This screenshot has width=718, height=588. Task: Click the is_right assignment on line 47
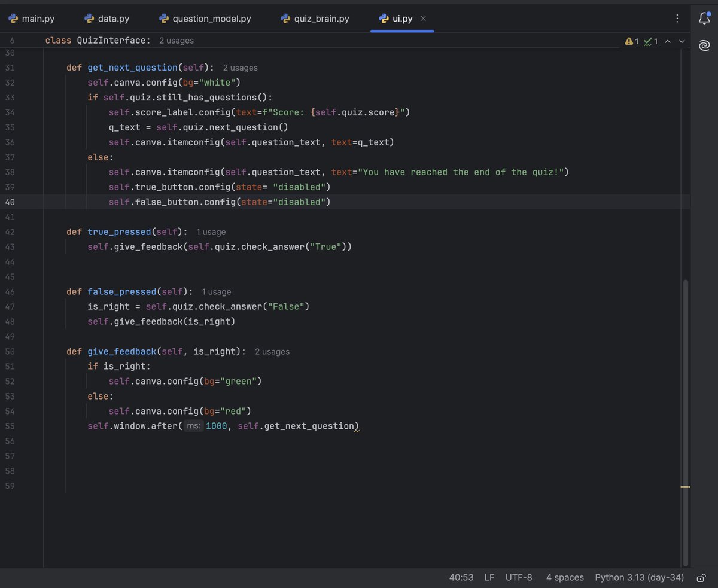108,307
